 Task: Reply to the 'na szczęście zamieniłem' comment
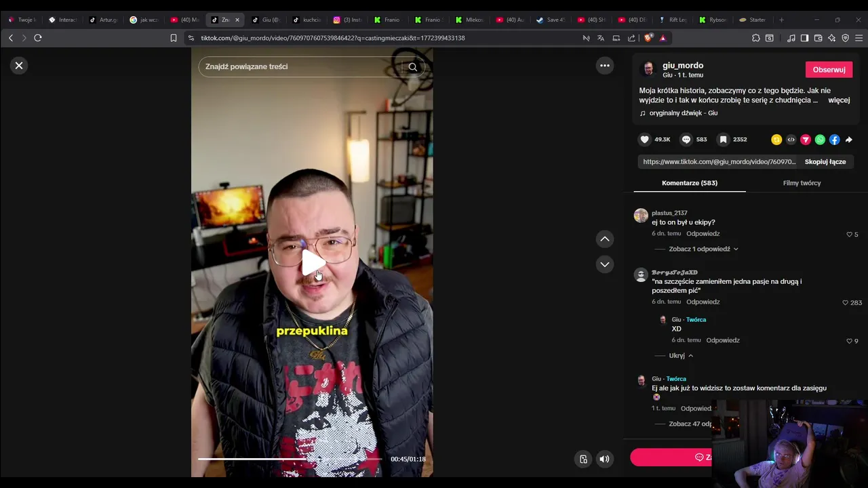pyautogui.click(x=703, y=302)
